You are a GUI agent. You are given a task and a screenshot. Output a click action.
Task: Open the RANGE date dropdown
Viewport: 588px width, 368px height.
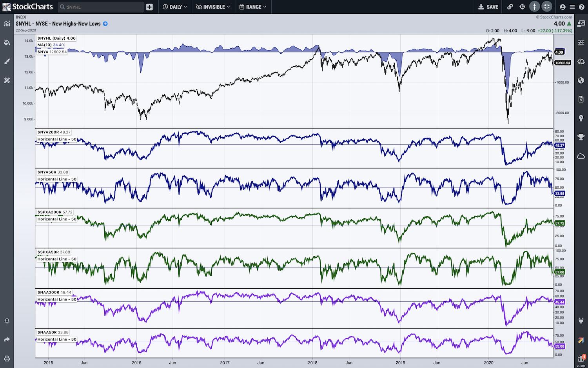[253, 7]
